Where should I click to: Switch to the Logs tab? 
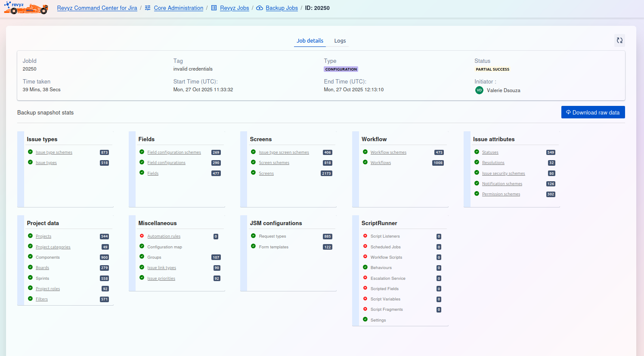340,41
